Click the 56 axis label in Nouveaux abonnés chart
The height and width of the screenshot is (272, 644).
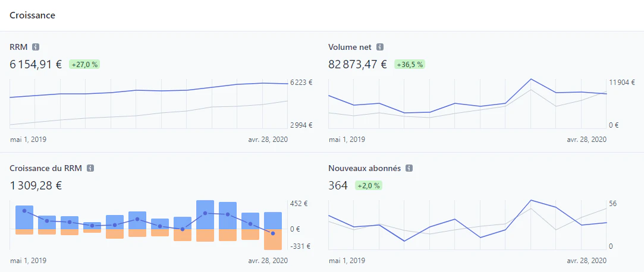[613, 204]
